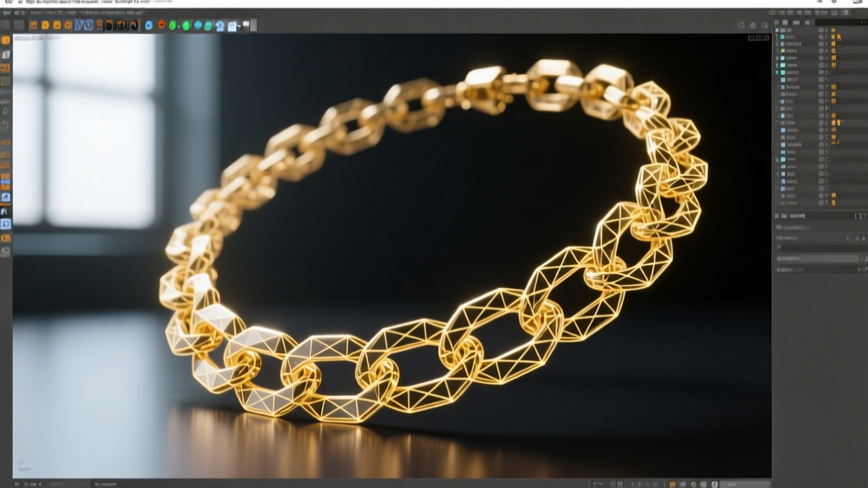
Task: Click the gray zoom field at bottom-right status bar
Action: [745, 484]
